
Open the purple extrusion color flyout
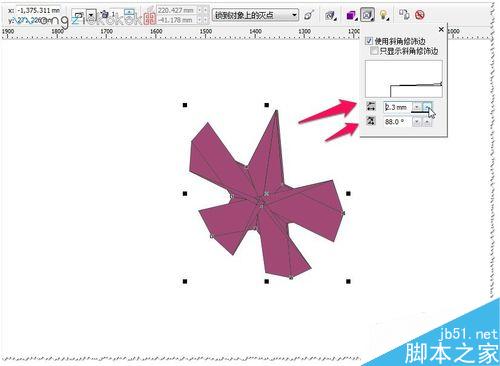(x=351, y=15)
